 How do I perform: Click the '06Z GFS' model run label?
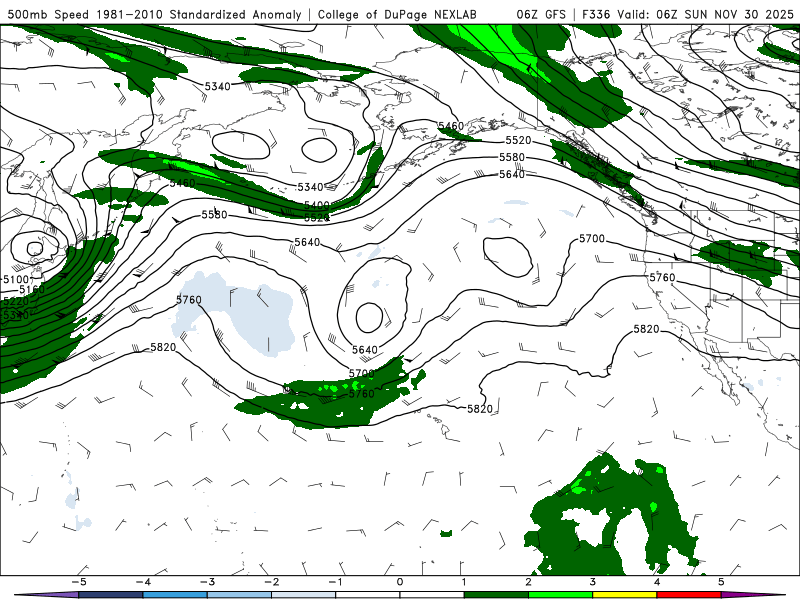coord(541,14)
